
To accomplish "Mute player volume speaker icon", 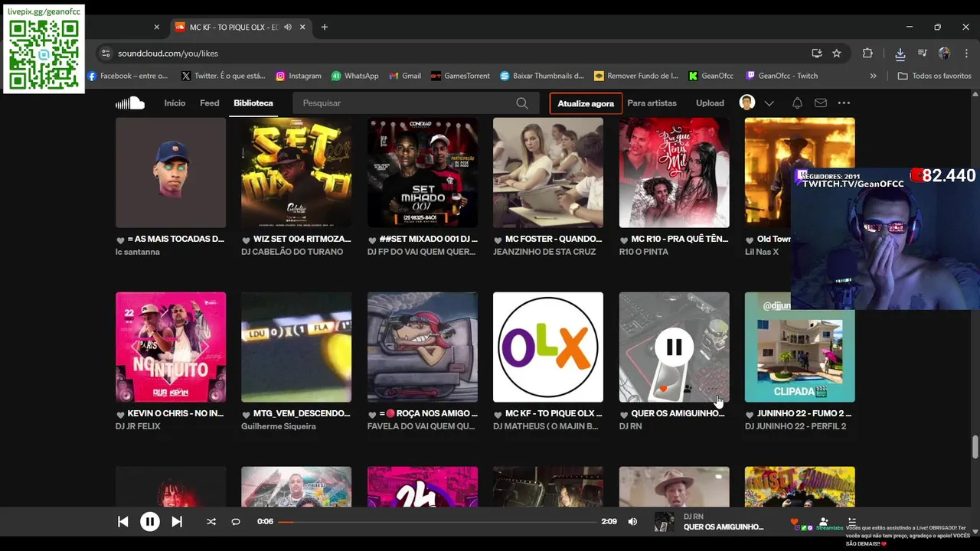I will [x=632, y=522].
